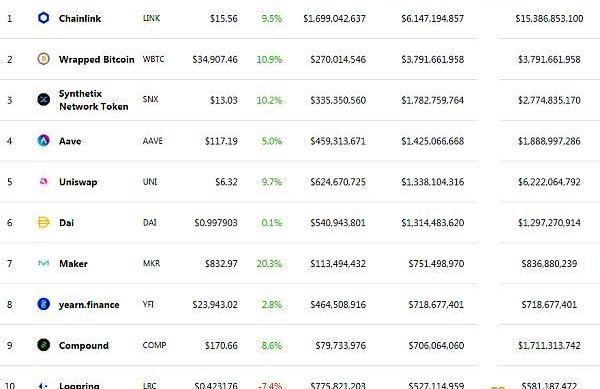Image resolution: width=600 pixels, height=389 pixels.
Task: Open the Wrapped Bitcoin name link
Action: (x=96, y=59)
